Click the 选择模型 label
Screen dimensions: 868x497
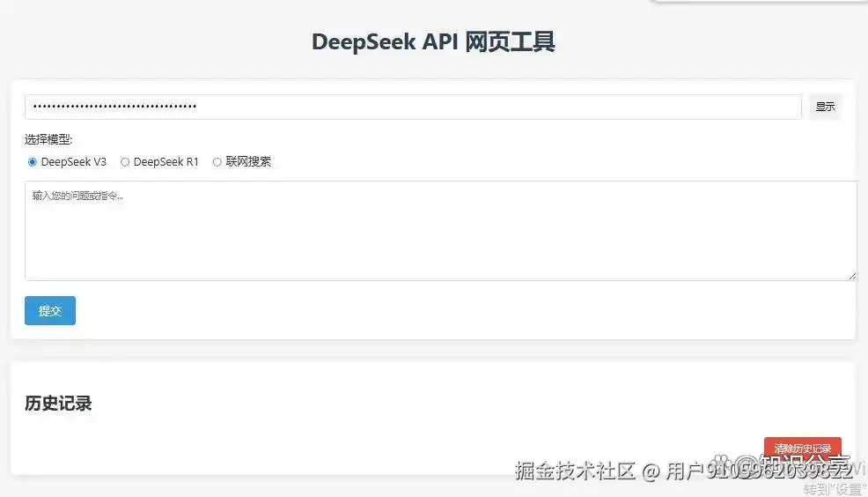(48, 139)
